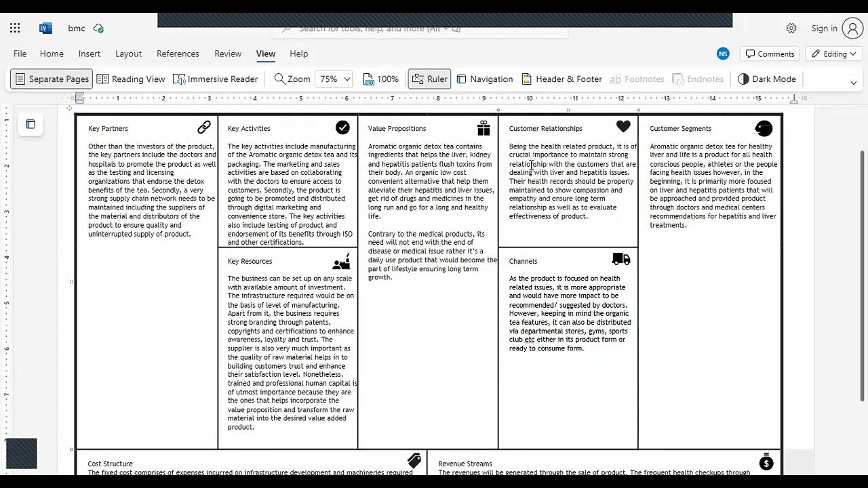
Task: Switch to the Insert tab
Action: coord(90,54)
